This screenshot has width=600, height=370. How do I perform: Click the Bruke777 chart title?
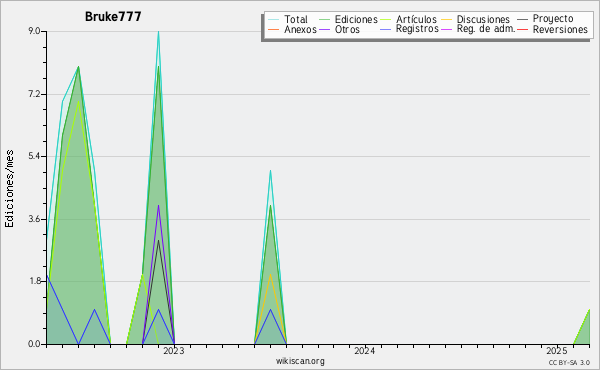tap(113, 16)
